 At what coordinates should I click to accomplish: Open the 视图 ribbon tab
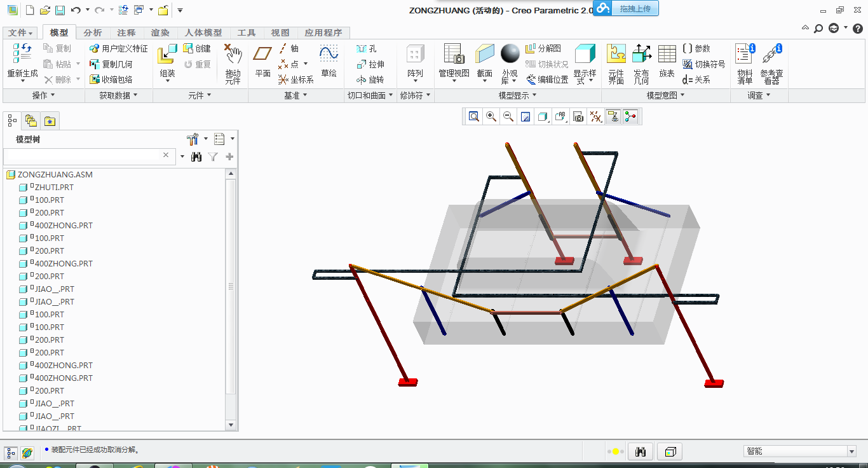(280, 32)
